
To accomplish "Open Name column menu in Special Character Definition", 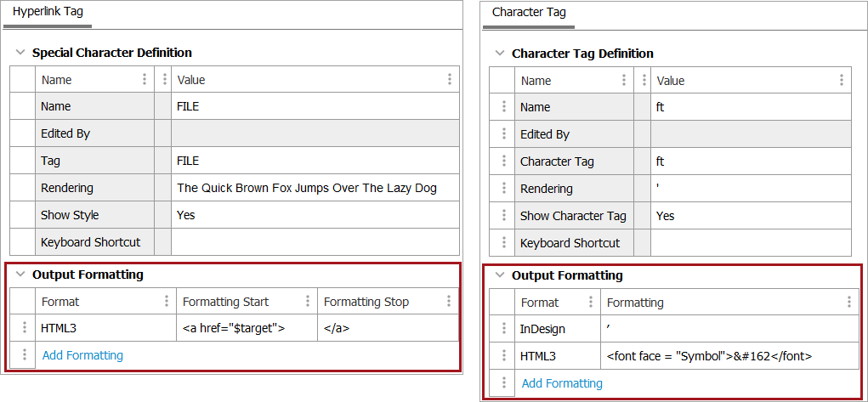I will 145,79.
